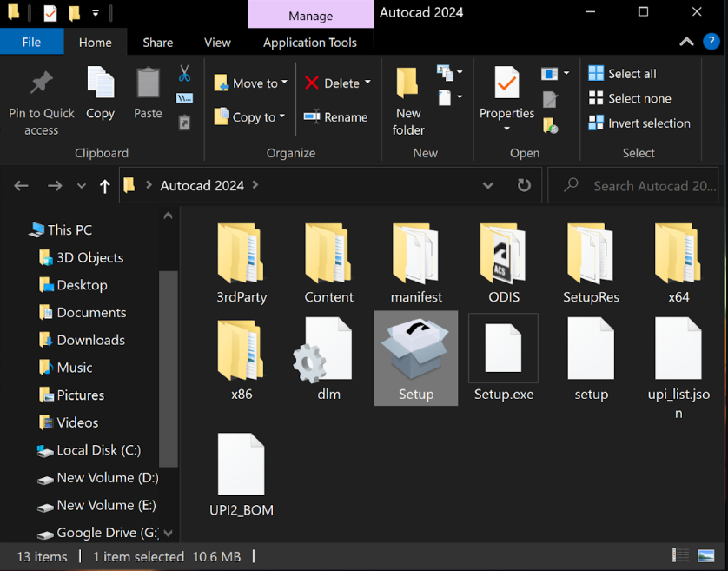Refresh the current folder view
The image size is (728, 571).
(x=524, y=185)
